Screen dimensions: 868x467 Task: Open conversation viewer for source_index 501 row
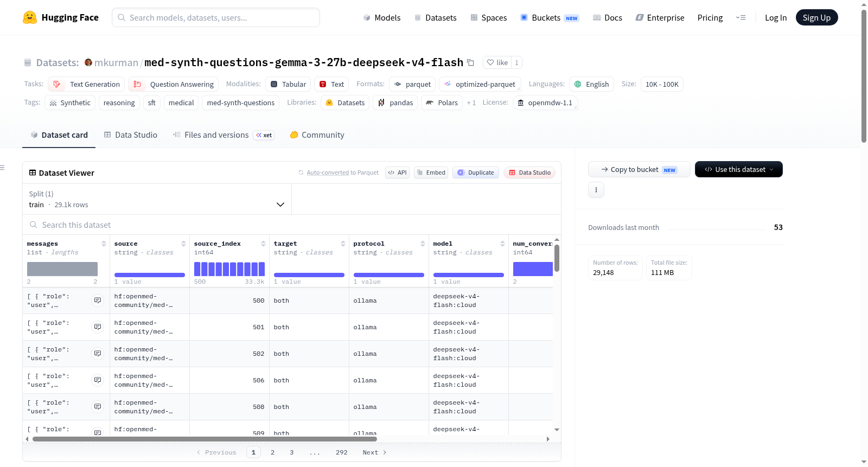tap(98, 327)
